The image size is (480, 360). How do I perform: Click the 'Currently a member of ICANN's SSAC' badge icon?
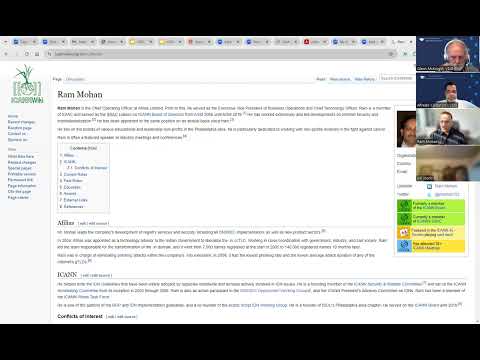404,219
